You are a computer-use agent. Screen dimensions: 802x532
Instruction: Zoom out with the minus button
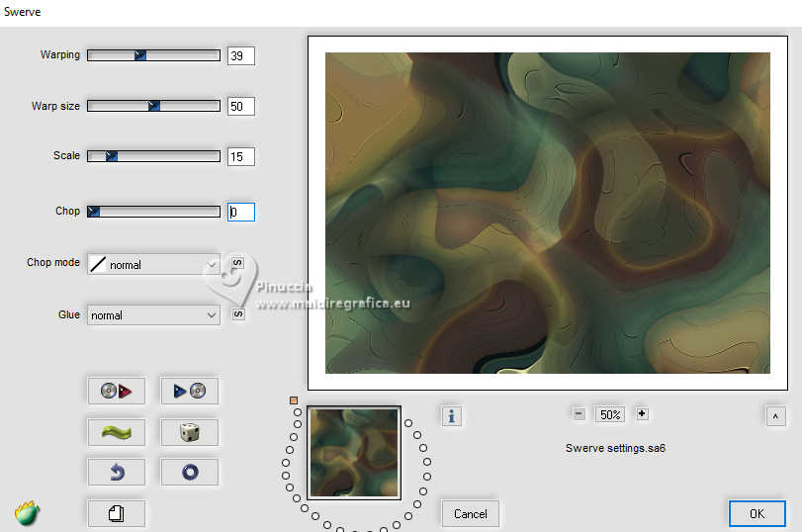coord(579,414)
